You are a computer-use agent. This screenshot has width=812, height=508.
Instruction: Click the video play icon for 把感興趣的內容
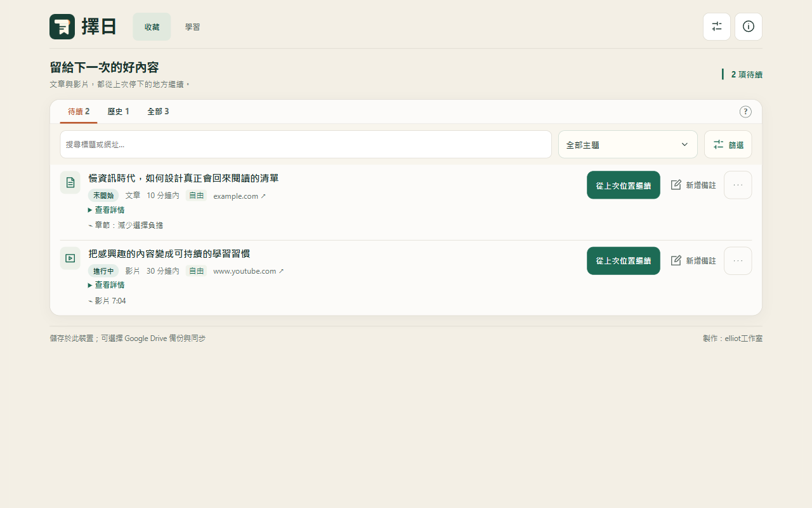(x=70, y=258)
